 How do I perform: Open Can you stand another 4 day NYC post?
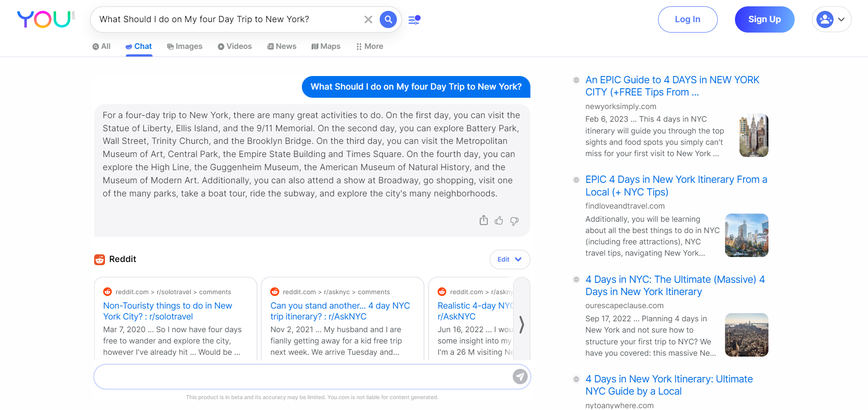pos(340,311)
